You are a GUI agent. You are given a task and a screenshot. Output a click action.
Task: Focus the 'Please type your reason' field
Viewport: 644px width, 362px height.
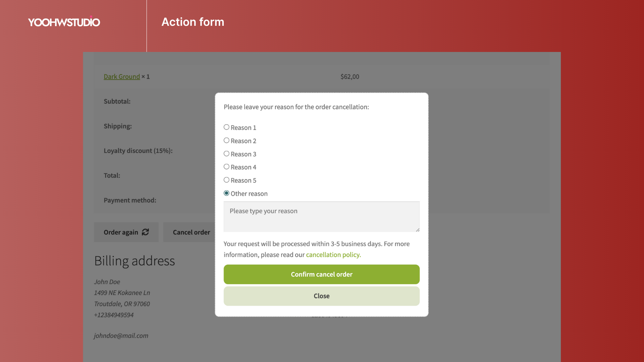pos(321,217)
